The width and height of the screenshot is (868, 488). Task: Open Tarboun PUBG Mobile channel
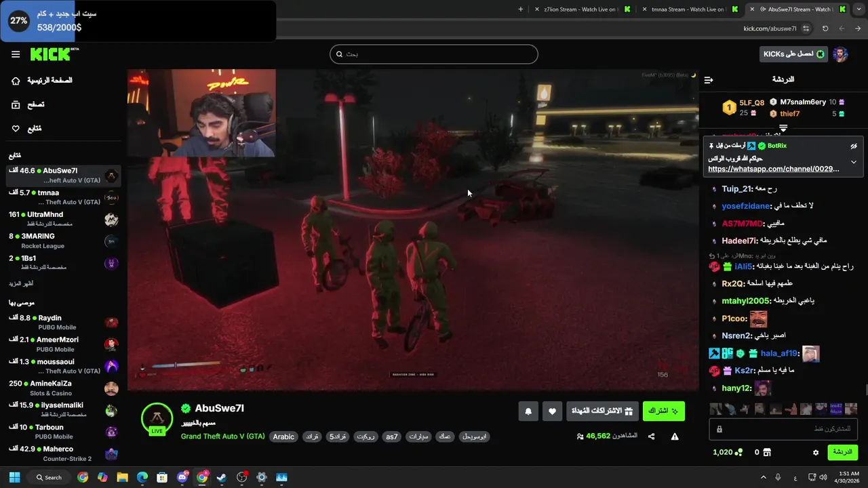(64, 432)
